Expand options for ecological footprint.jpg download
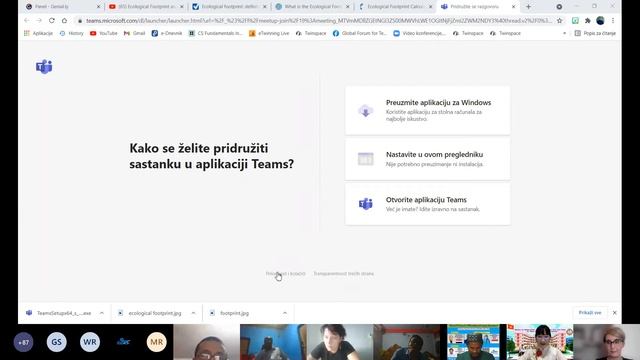This screenshot has width=640, height=360. 193,313
